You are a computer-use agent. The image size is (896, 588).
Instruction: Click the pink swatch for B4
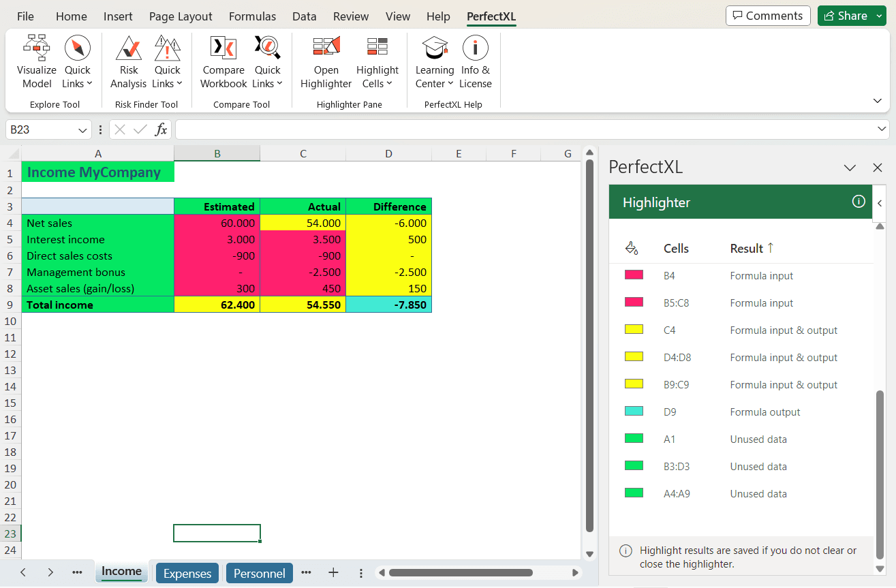[634, 275]
